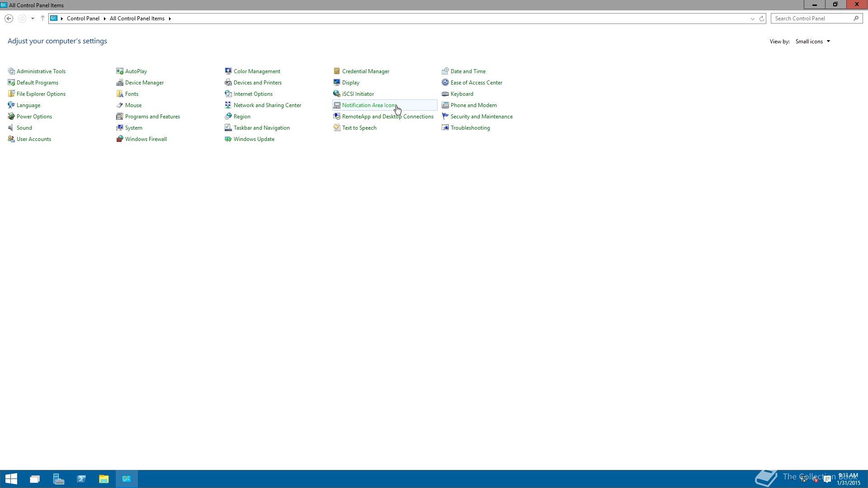Viewport: 868px width, 488px height.
Task: Open Security and Maintenance link
Action: click(481, 117)
